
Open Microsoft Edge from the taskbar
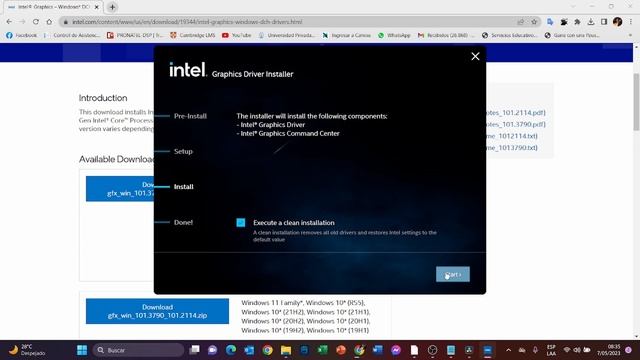pos(231,350)
